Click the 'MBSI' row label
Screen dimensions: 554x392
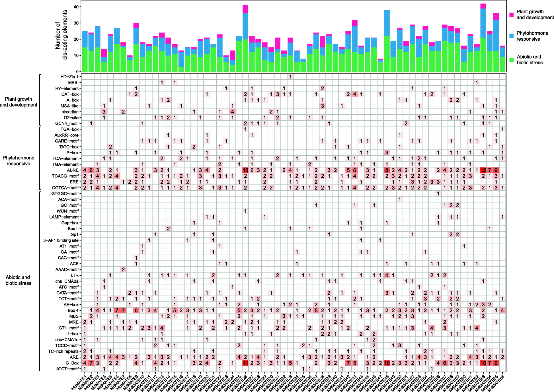coord(73,82)
